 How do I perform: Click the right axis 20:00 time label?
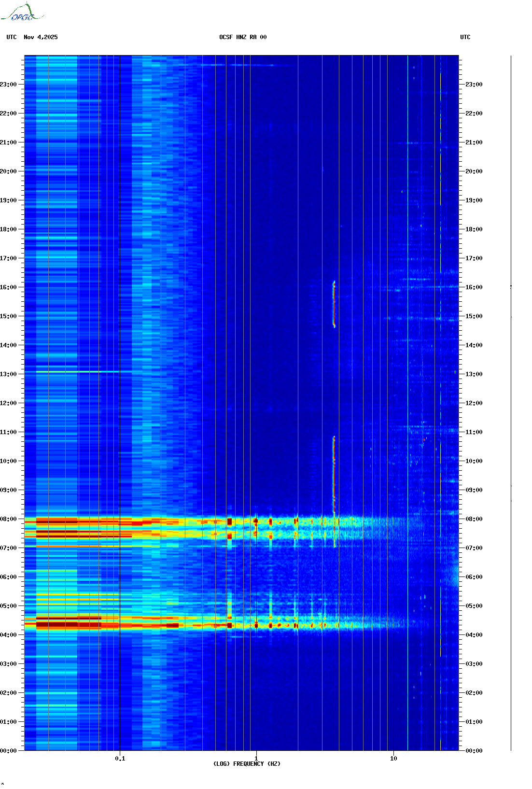[474, 171]
